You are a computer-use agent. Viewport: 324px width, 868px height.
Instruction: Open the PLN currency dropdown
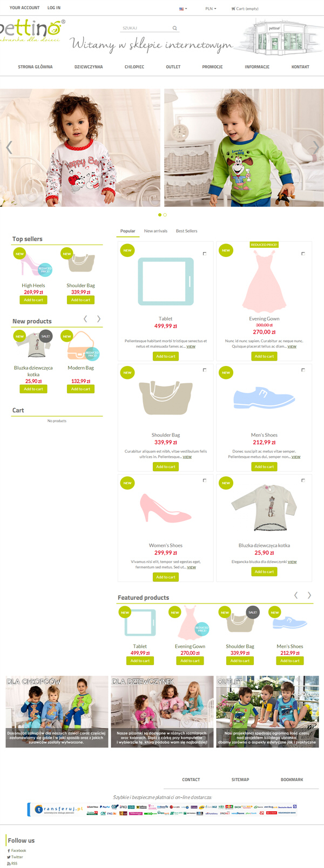211,9
